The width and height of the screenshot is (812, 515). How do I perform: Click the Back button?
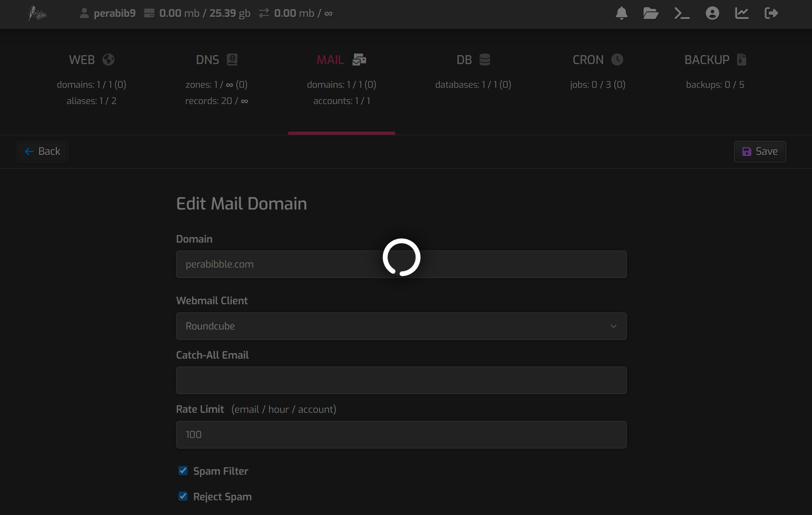43,152
